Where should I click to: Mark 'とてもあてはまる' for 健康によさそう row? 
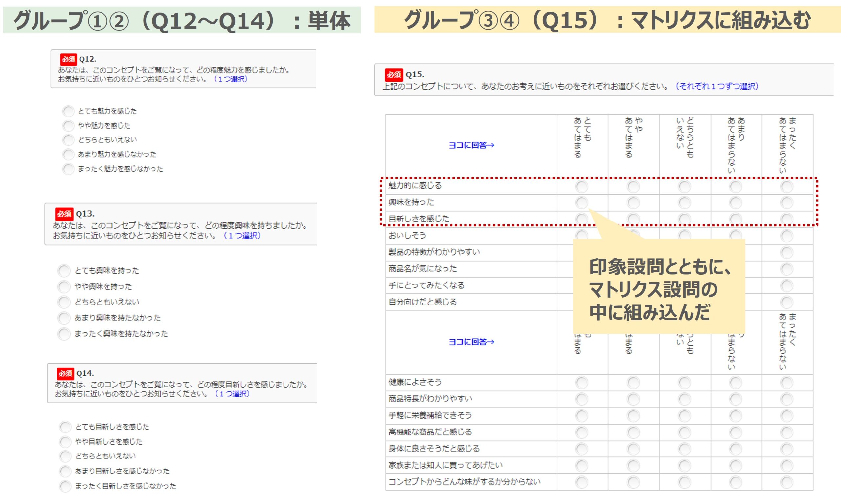(x=581, y=382)
